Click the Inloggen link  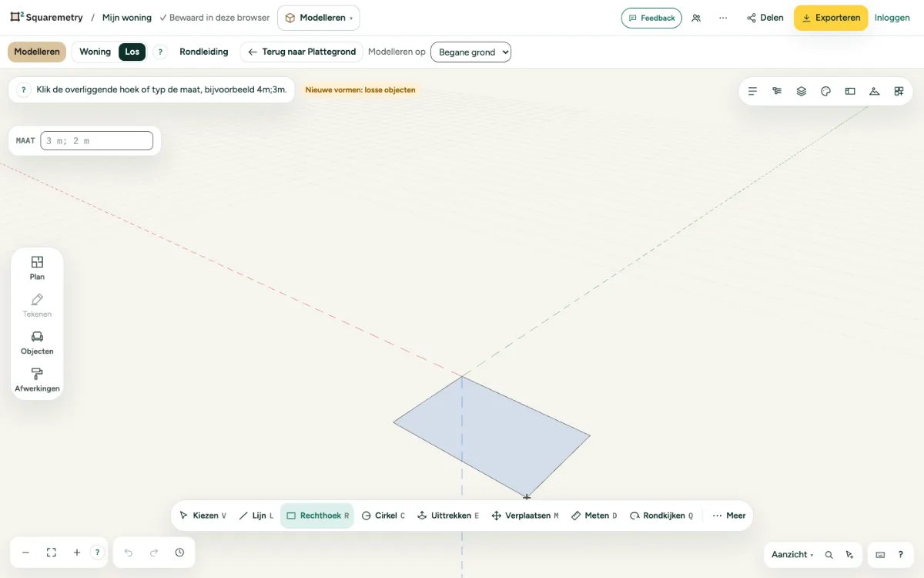tap(892, 18)
